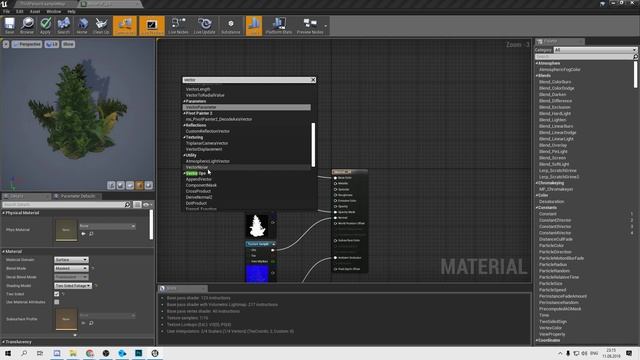This screenshot has width=640, height=360.
Task: Select VectorParameter in node search list
Action: [247, 107]
